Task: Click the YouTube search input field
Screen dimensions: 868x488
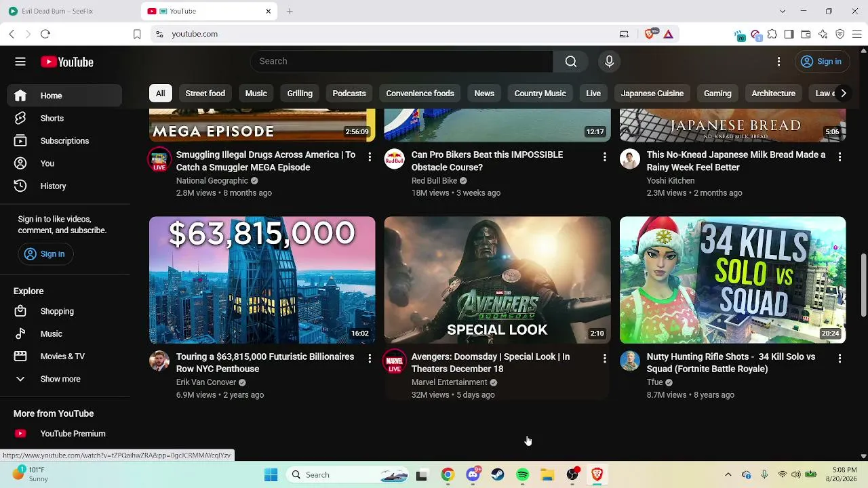Action: point(401,62)
